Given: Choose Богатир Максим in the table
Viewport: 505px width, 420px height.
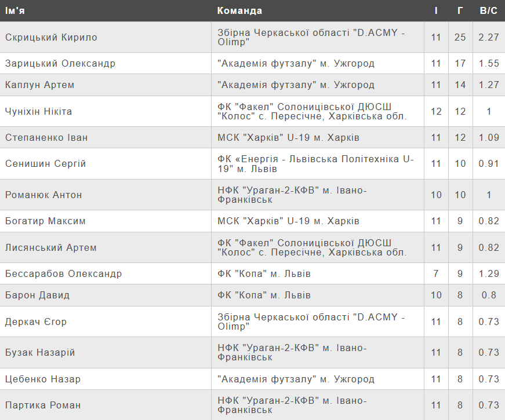Looking at the screenshot, I should point(45,221).
